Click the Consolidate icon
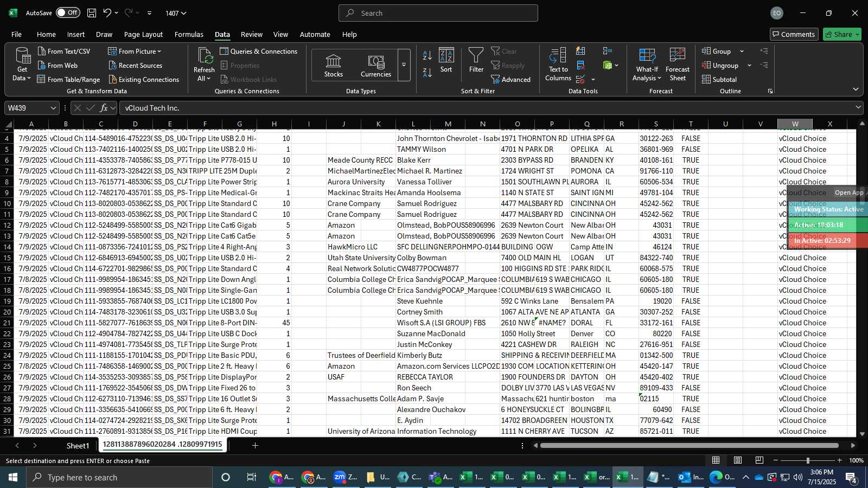868x488 pixels. 607,51
